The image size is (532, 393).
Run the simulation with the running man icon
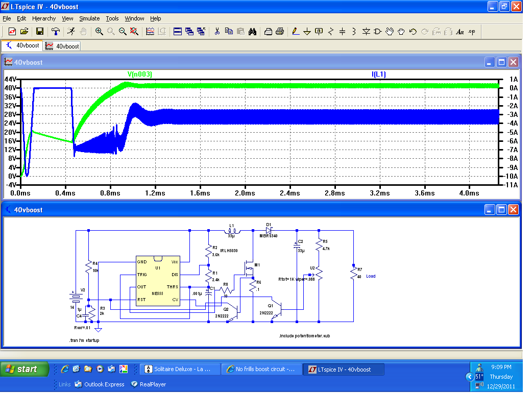(71, 32)
